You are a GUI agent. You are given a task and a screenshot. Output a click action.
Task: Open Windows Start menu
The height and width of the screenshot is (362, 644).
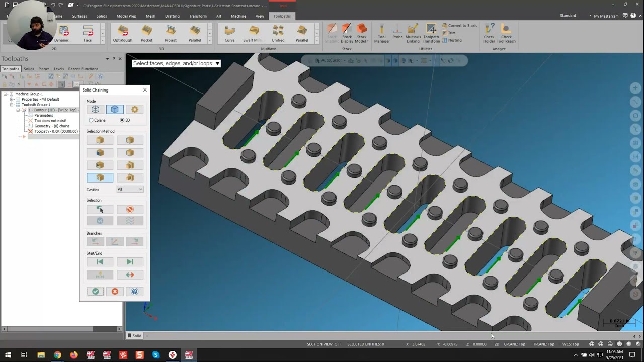[8, 355]
